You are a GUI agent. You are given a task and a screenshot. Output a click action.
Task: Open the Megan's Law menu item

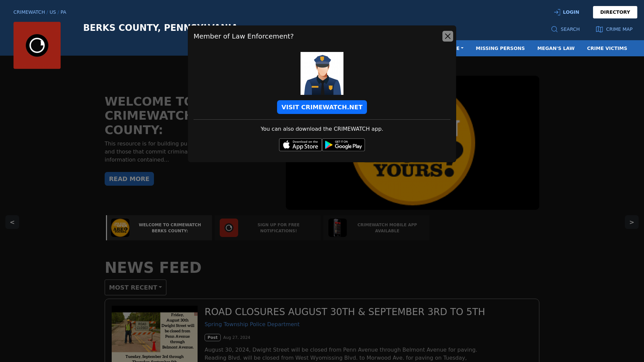(x=556, y=48)
